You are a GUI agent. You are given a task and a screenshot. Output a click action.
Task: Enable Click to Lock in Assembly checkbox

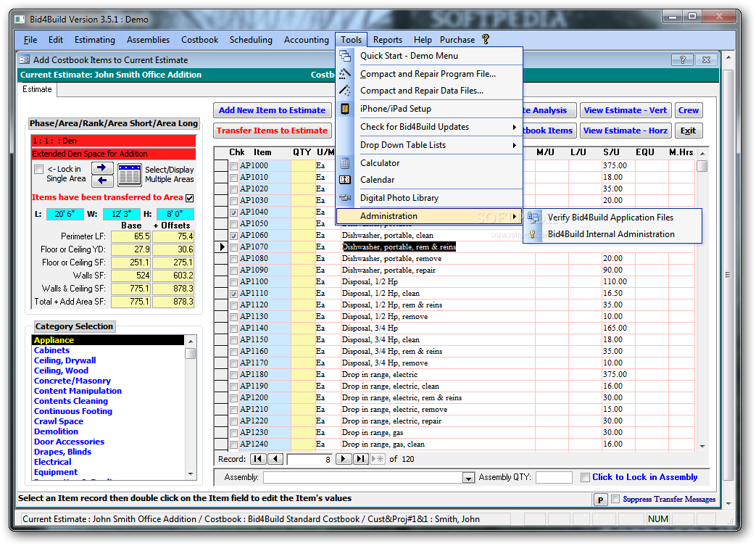tap(585, 478)
